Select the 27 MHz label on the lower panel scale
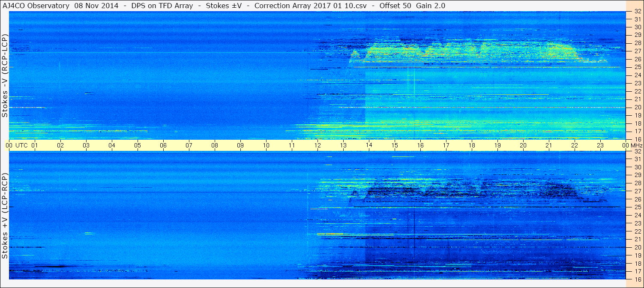The image size is (644, 288). point(637,191)
